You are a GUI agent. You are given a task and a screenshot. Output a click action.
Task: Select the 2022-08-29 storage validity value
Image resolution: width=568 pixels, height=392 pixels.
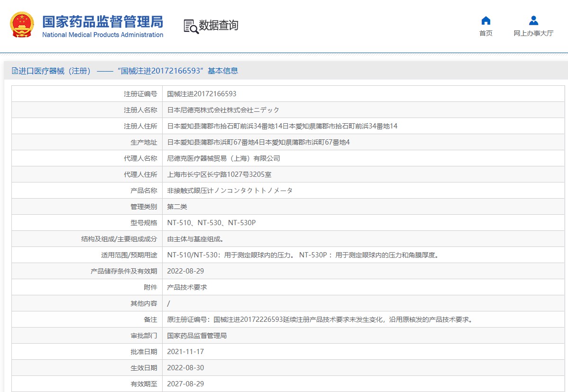point(185,271)
